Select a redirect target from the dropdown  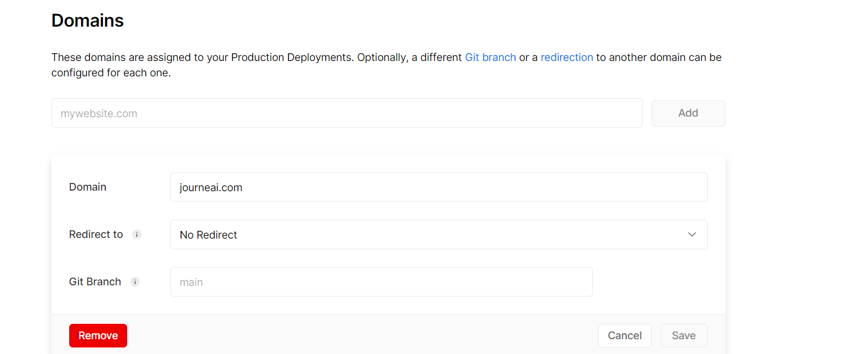coord(439,234)
